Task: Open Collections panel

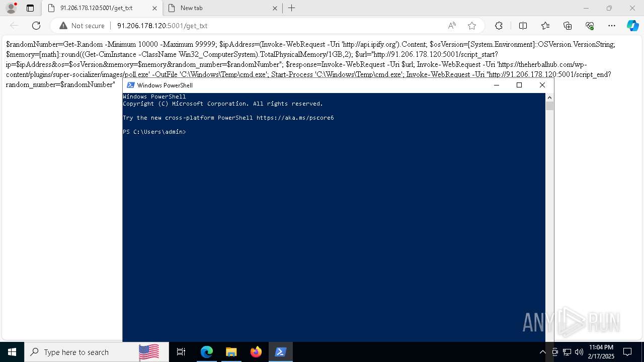Action: tap(568, 26)
